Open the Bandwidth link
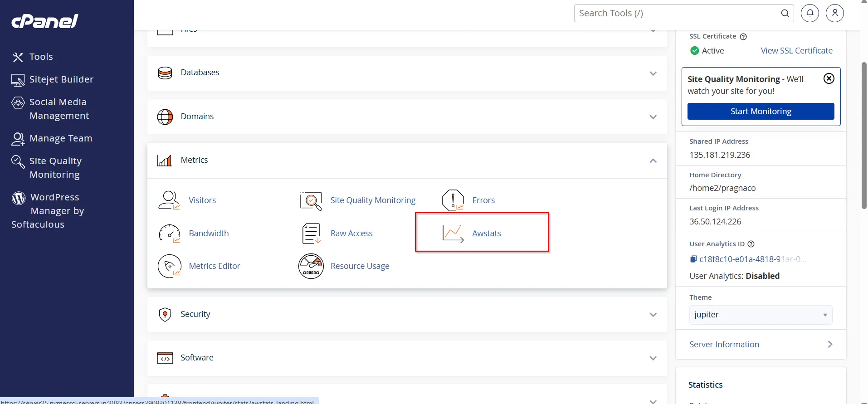868x404 pixels. coord(209,234)
